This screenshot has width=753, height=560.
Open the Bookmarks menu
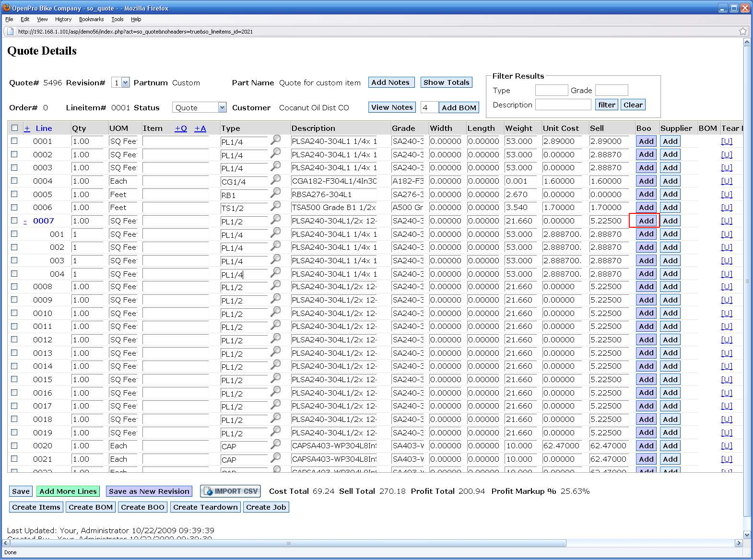pos(91,19)
